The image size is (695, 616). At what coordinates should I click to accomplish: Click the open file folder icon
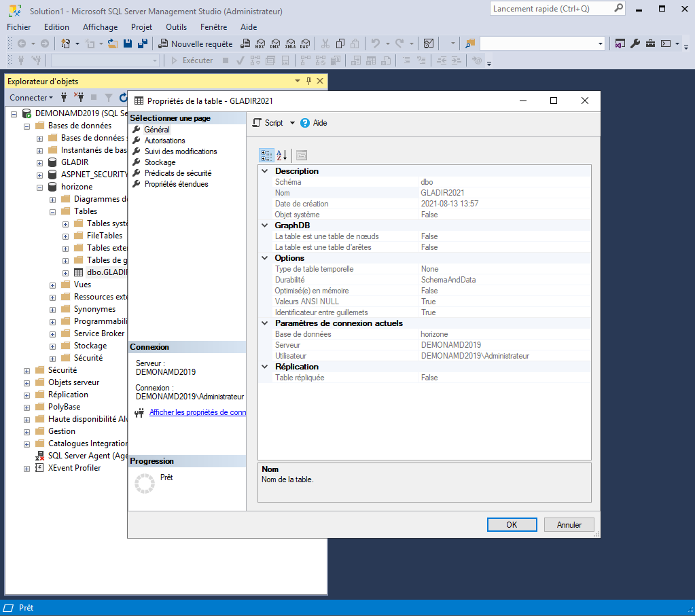(x=113, y=43)
